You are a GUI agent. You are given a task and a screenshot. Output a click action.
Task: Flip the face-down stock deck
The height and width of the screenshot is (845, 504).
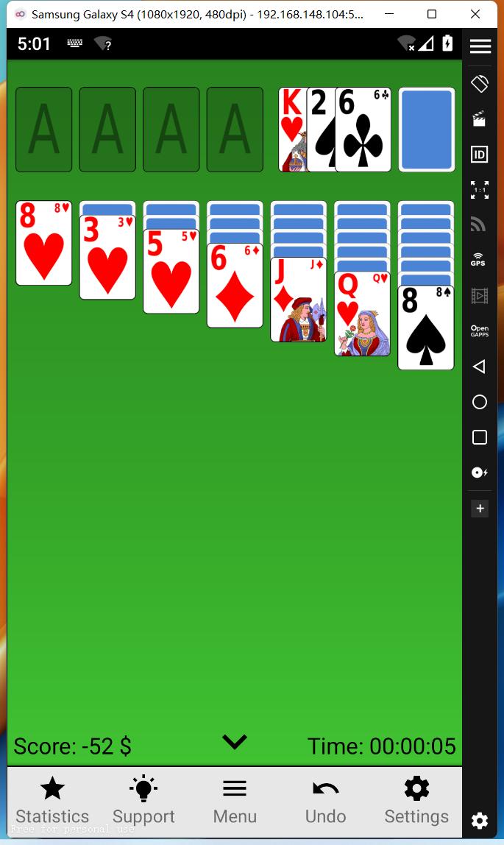click(427, 130)
